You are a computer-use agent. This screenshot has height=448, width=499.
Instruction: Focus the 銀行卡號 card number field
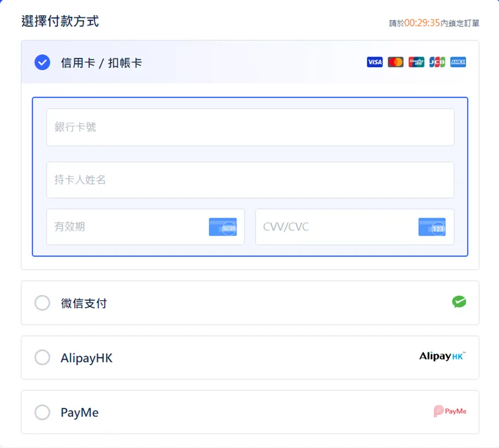point(250,127)
